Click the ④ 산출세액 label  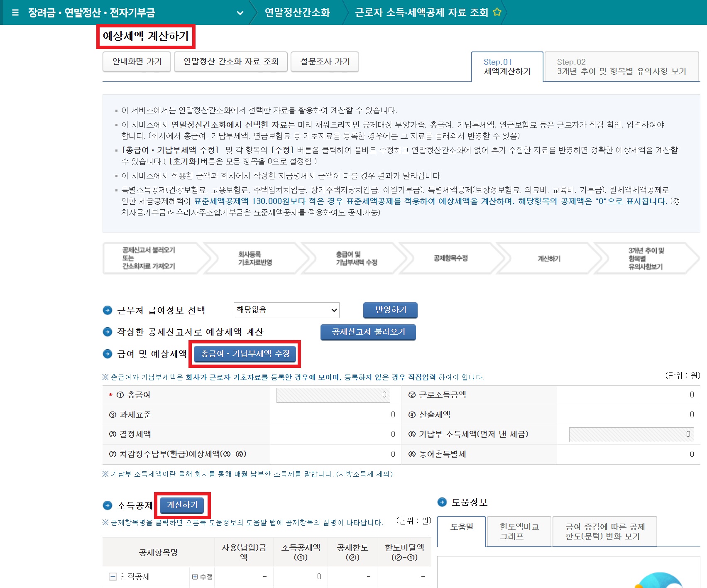pyautogui.click(x=429, y=415)
